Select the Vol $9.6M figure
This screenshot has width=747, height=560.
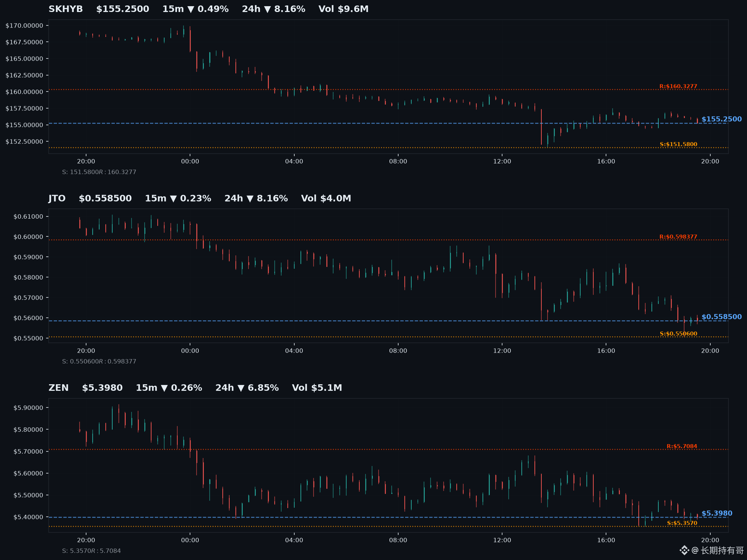(343, 9)
